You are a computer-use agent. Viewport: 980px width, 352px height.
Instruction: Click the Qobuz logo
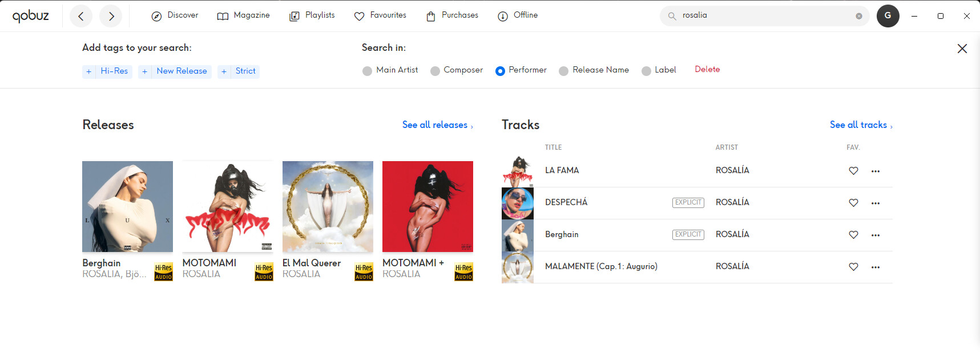pos(31,16)
